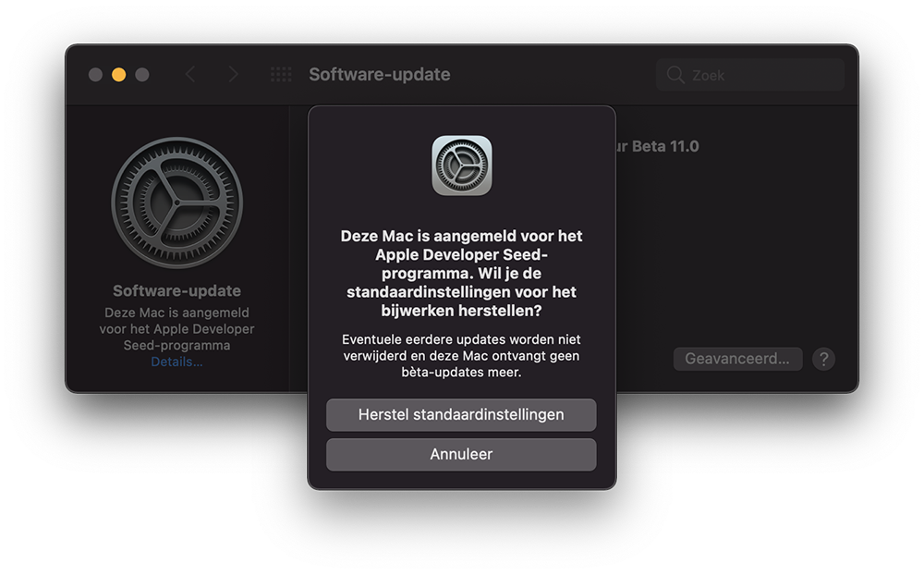Open help via the question mark button

[824, 359]
